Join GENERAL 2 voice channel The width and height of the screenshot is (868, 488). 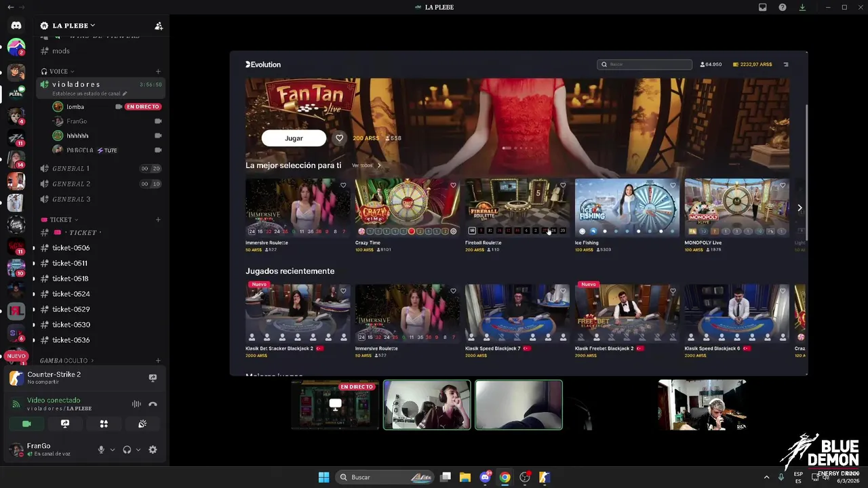pyautogui.click(x=100, y=184)
